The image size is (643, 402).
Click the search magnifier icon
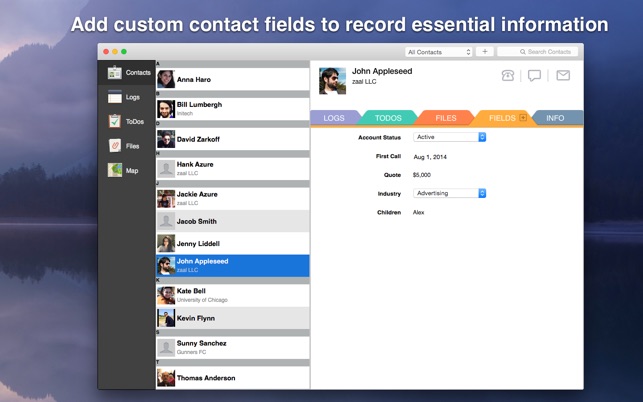pyautogui.click(x=522, y=52)
